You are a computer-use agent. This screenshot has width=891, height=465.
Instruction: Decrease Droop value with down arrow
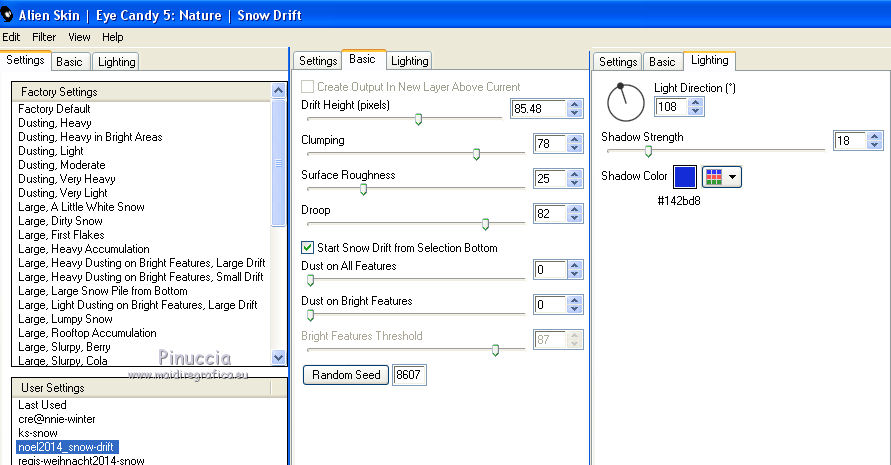[574, 218]
